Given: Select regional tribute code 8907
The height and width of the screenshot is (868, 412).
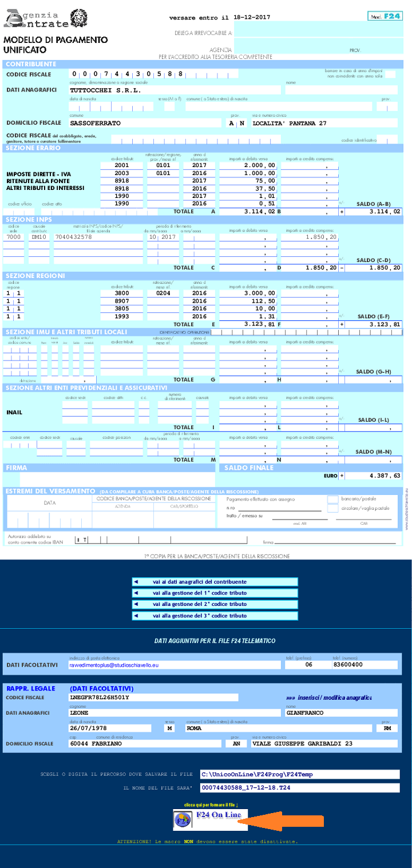Looking at the screenshot, I should [x=122, y=301].
